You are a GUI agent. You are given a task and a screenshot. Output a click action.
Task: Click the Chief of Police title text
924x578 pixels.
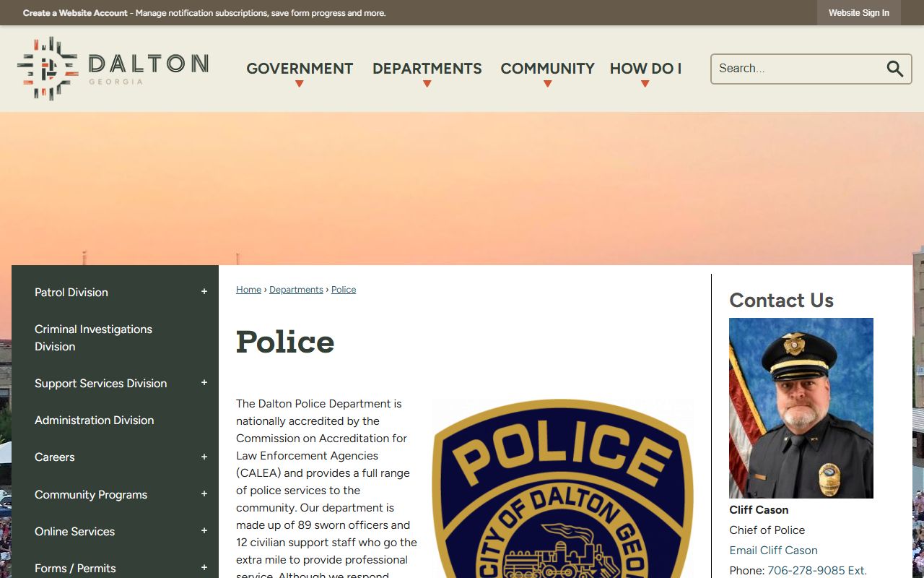click(x=767, y=530)
